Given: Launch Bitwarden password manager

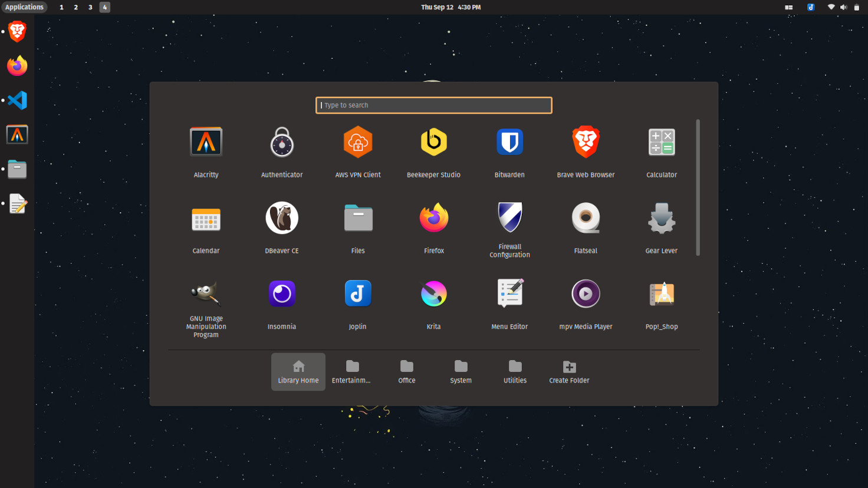Looking at the screenshot, I should [x=509, y=142].
